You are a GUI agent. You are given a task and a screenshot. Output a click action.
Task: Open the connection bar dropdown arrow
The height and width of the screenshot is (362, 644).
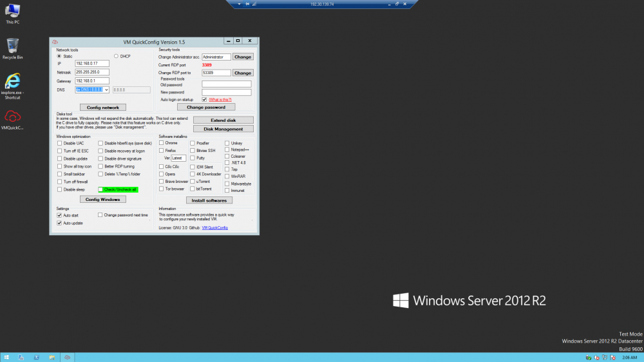(x=239, y=4)
